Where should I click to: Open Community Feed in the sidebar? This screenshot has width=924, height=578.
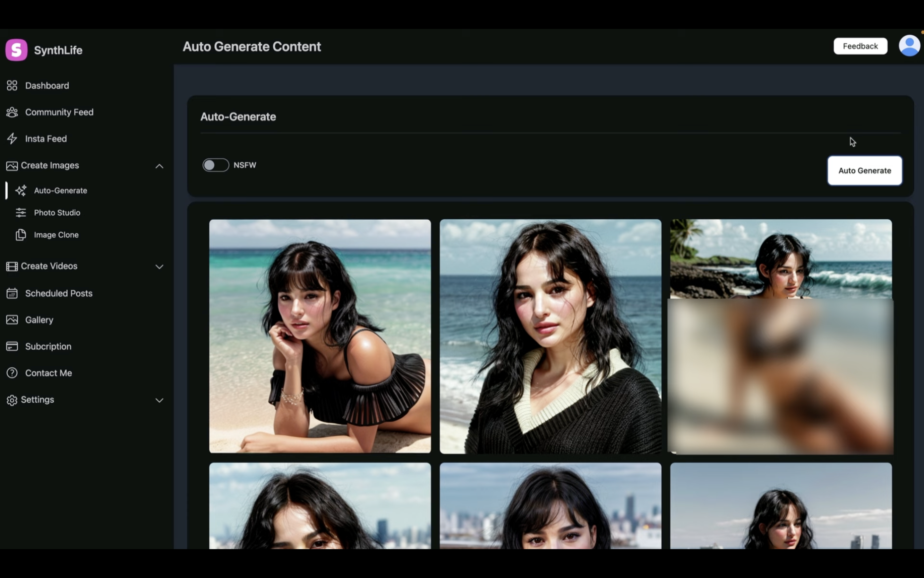59,112
